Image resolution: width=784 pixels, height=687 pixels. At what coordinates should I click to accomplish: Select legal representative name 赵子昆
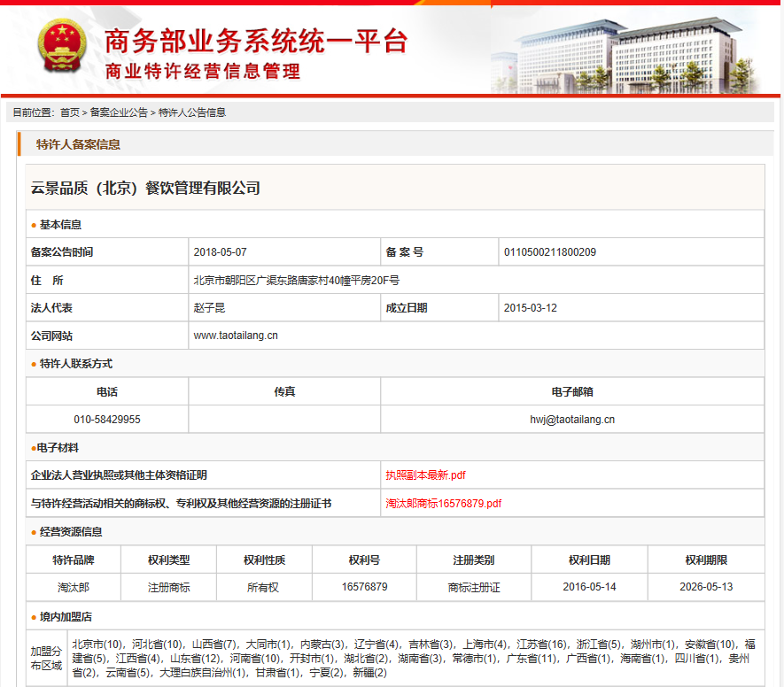pos(209,308)
